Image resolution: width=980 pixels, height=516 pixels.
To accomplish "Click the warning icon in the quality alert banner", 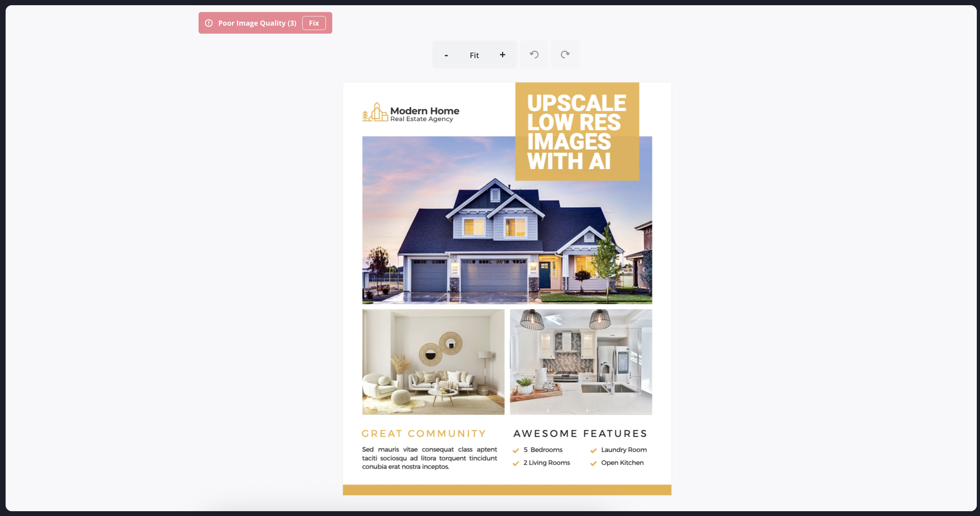I will click(209, 23).
